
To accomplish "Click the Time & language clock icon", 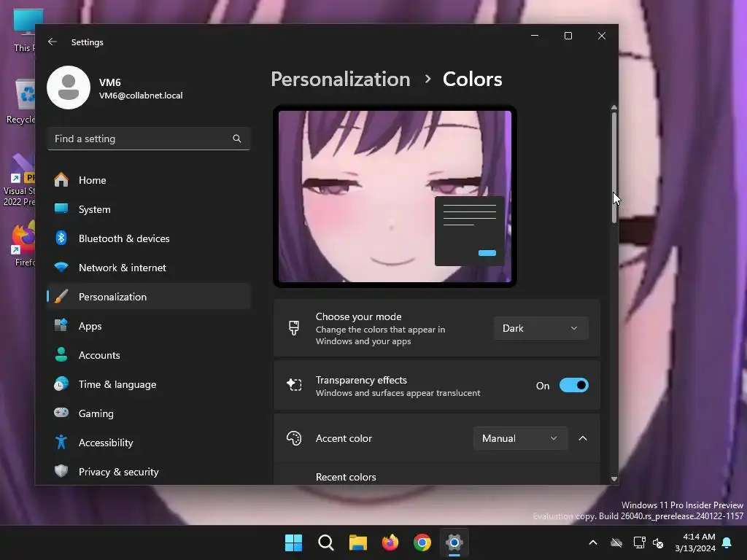I will click(x=61, y=384).
